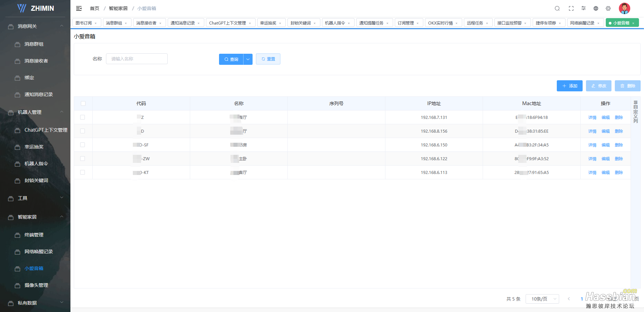
Task: Go to 首页 in the breadcrumb
Action: [95, 8]
